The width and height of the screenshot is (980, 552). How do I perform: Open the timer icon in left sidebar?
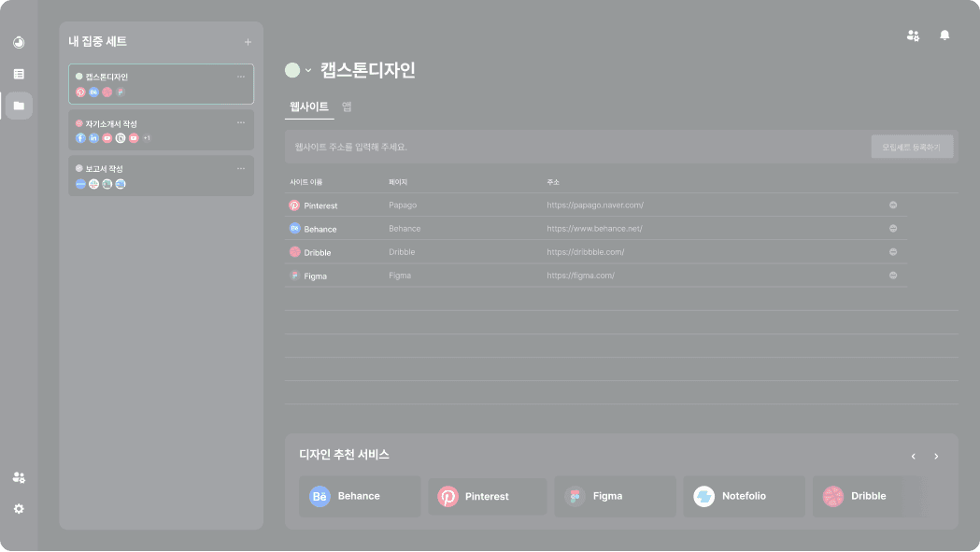click(19, 43)
